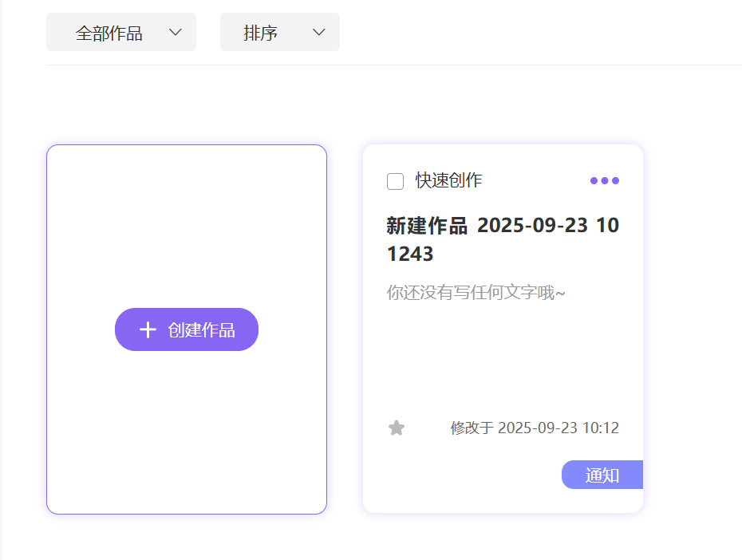Click the 通知 badge button
The width and height of the screenshot is (742, 560).
[x=602, y=475]
